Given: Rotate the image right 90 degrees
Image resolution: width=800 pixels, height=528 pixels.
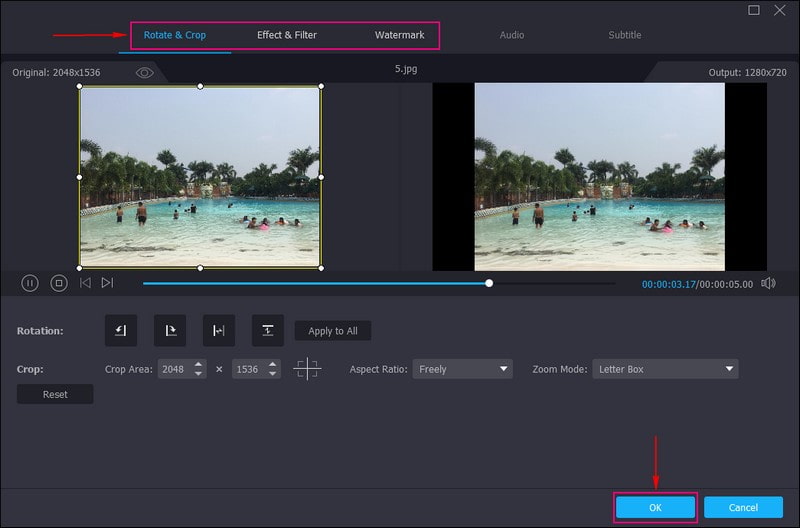Looking at the screenshot, I should (170, 331).
